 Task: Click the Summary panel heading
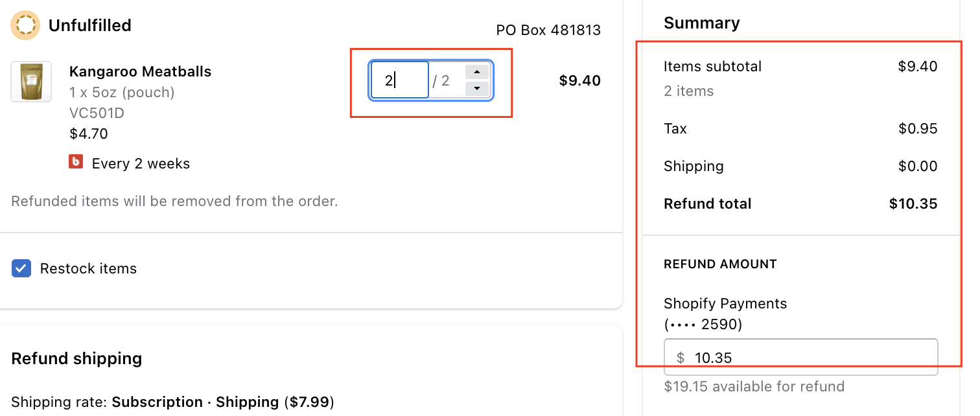click(701, 23)
